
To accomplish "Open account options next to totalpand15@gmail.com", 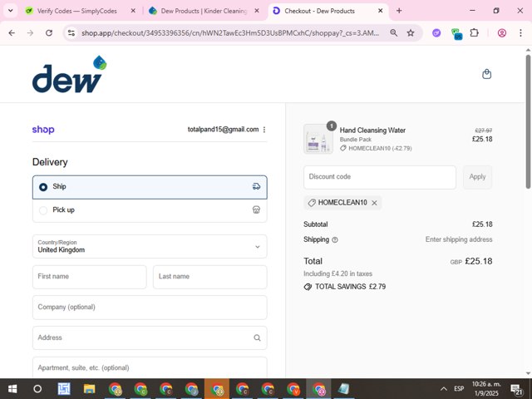I will pyautogui.click(x=264, y=130).
